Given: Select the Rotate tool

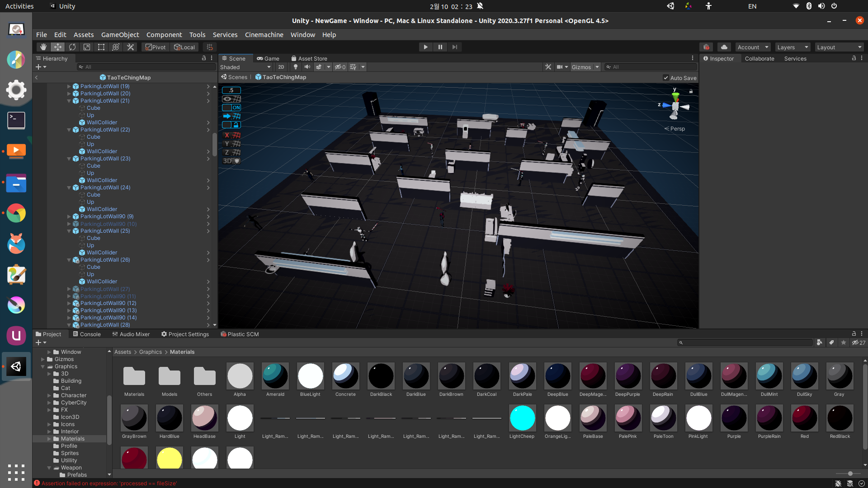Looking at the screenshot, I should 72,47.
